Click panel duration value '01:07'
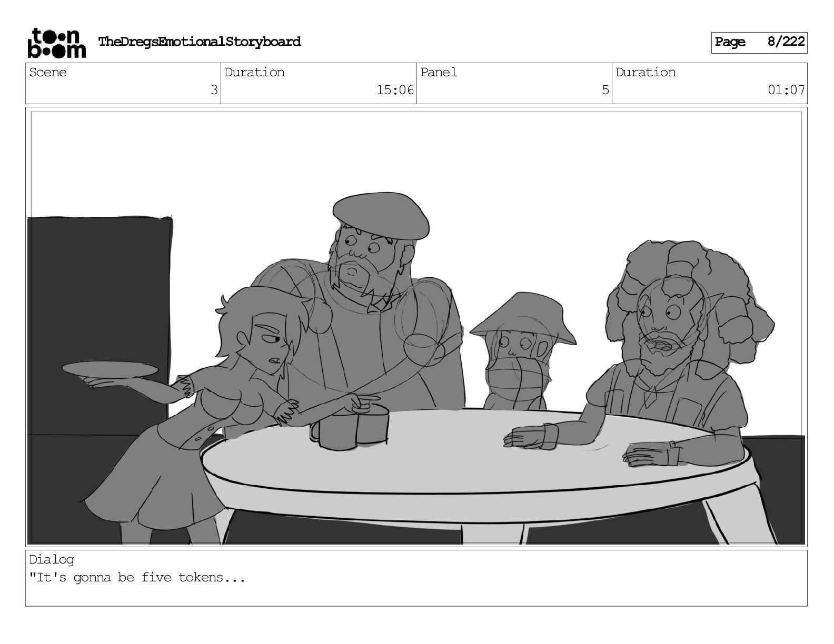 point(786,90)
